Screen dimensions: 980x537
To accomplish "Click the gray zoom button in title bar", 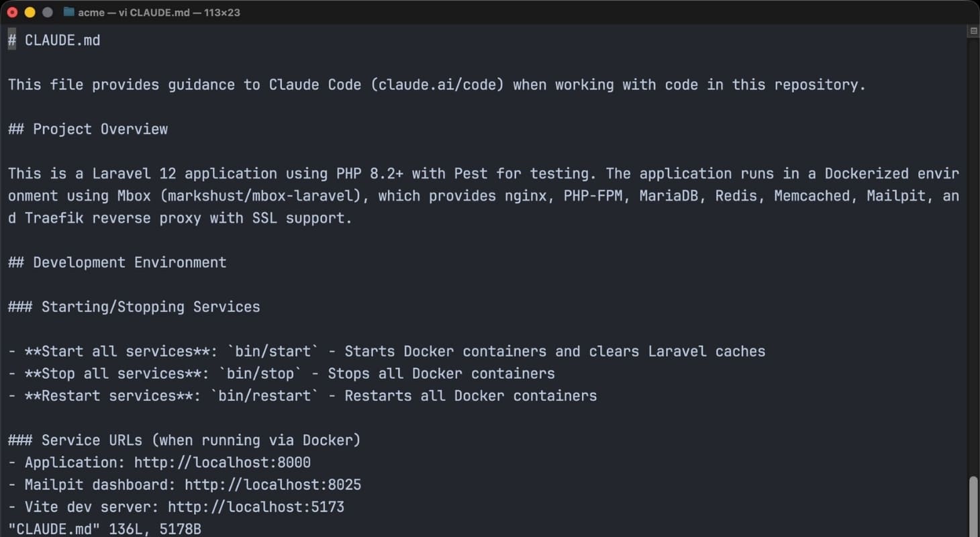I will (x=47, y=12).
